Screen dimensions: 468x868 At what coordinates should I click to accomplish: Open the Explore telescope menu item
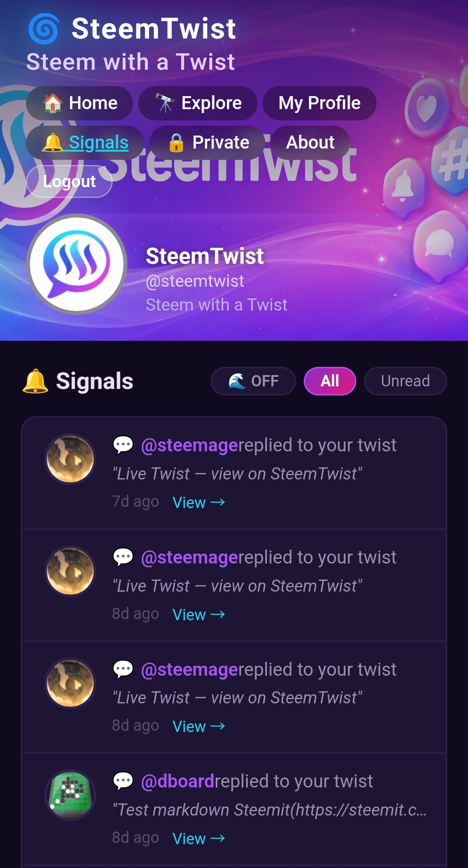click(198, 103)
